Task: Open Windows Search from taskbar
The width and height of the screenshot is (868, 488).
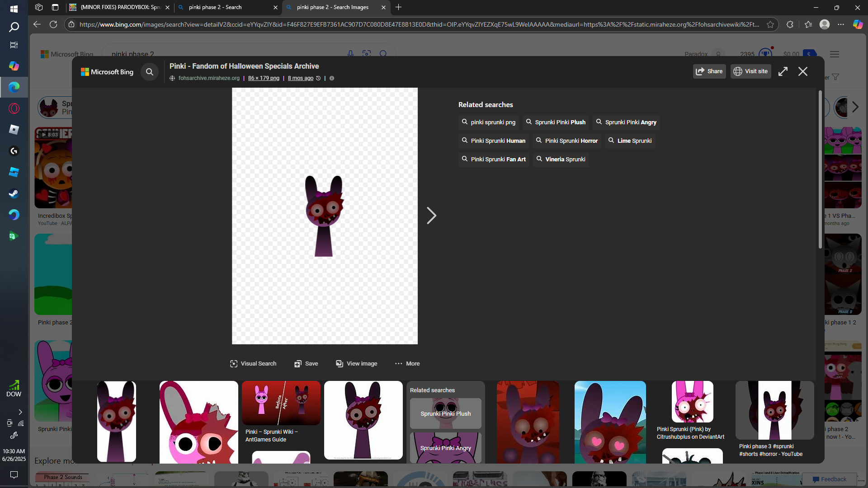Action: click(14, 27)
